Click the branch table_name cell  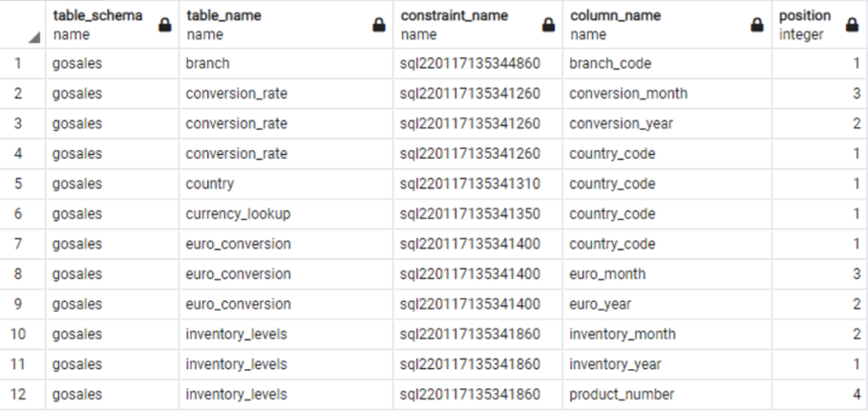tap(286, 63)
